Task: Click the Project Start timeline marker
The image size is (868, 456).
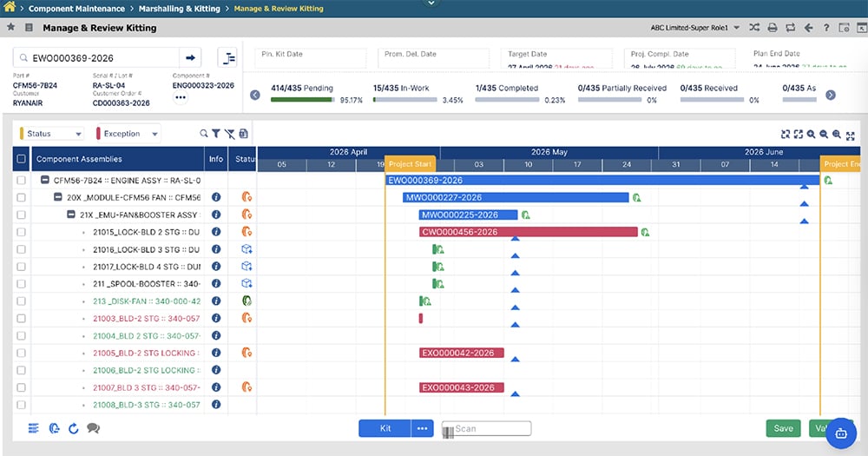Action: [x=411, y=164]
